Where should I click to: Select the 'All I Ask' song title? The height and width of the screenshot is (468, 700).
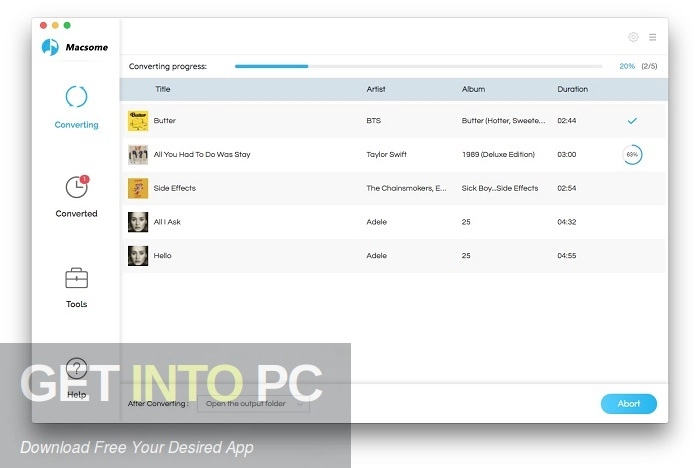[x=167, y=222]
